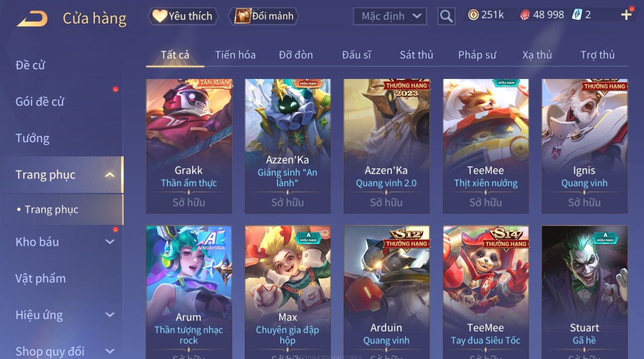
Task: Switch to the Pháp sư tab
Action: click(477, 55)
